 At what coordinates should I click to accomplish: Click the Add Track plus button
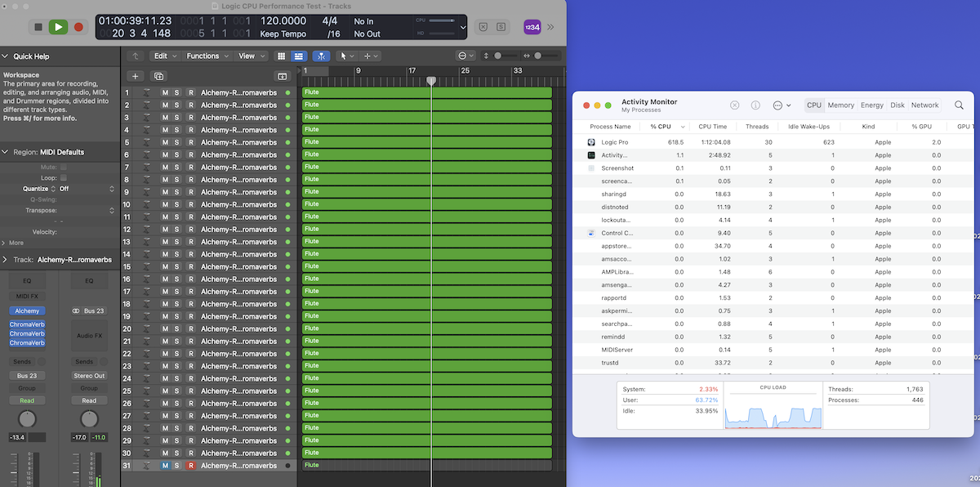136,76
